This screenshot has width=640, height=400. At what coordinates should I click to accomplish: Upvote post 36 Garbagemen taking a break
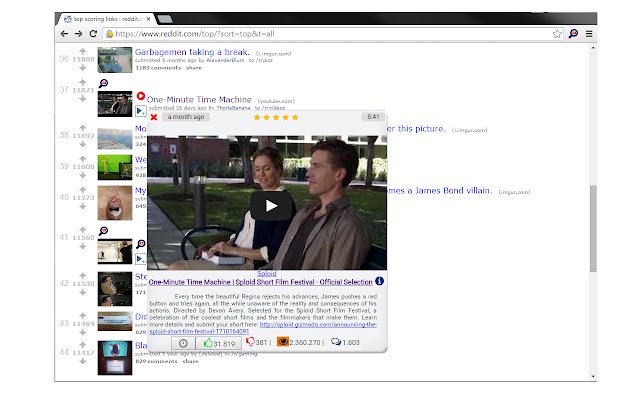coord(82,51)
